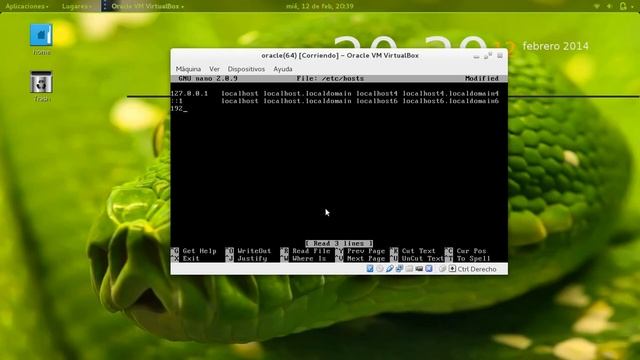Open the Máquina menu
Screen dimensions: 640x360
[188, 69]
